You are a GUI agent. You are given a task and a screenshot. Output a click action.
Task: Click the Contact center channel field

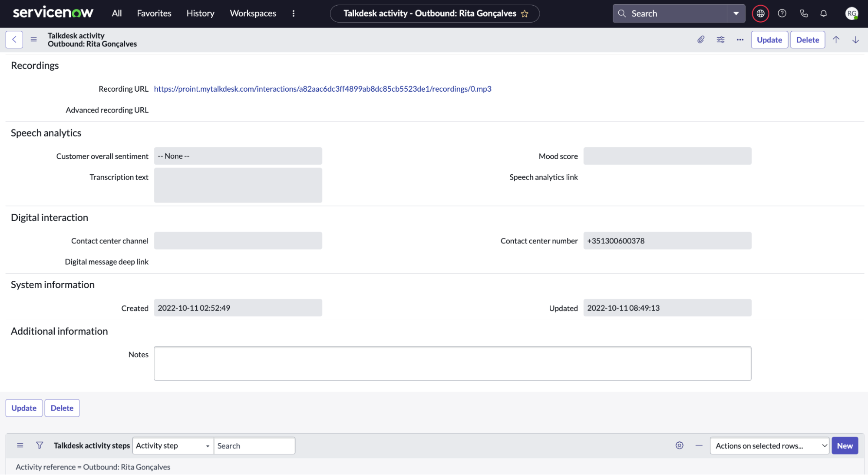pos(238,241)
